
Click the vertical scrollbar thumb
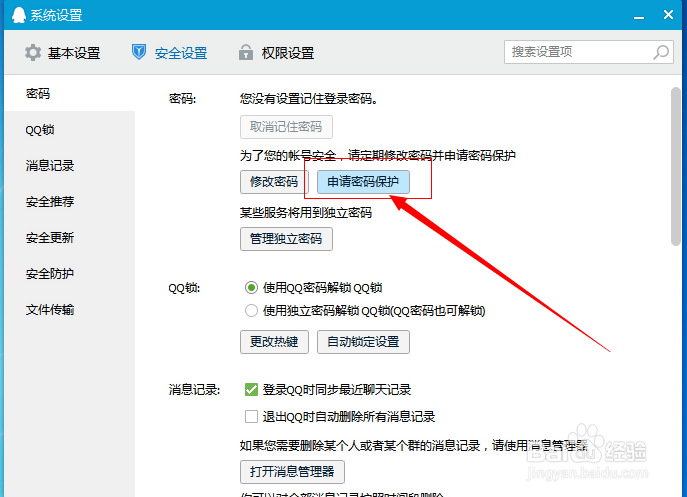676,167
